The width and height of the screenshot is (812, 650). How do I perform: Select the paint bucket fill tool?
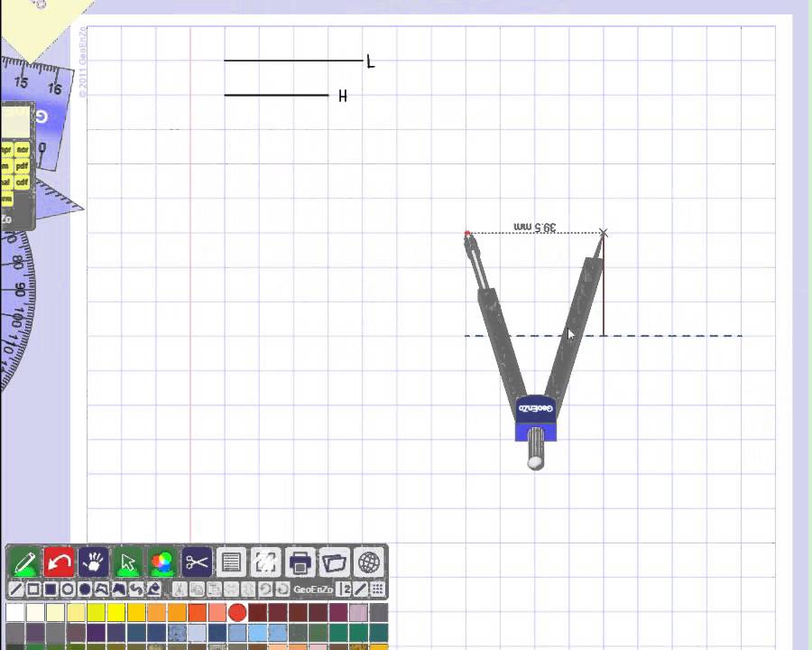(153, 590)
